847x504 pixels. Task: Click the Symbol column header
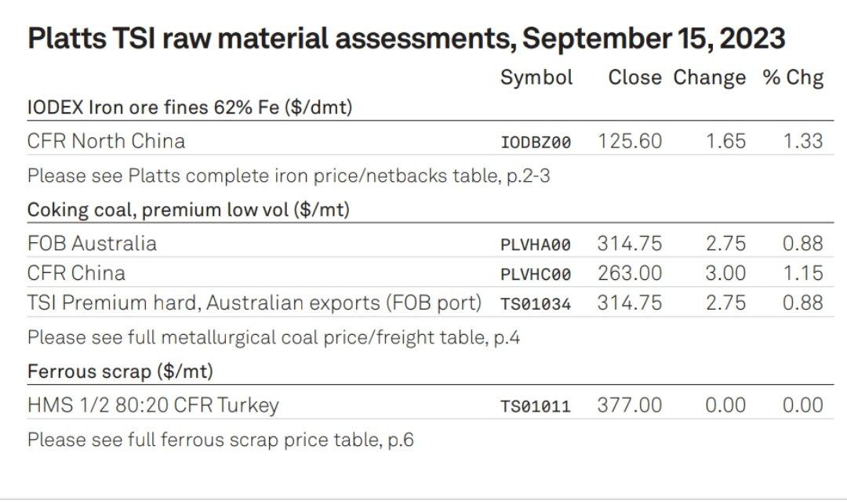click(536, 78)
